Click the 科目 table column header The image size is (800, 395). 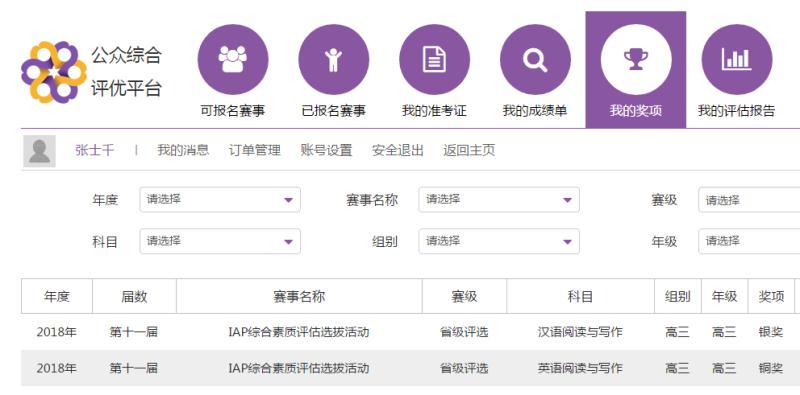tap(581, 297)
